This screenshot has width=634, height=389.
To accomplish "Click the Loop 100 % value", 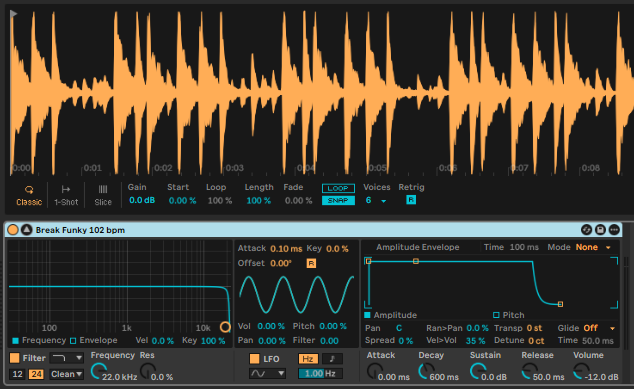I will [x=220, y=201].
